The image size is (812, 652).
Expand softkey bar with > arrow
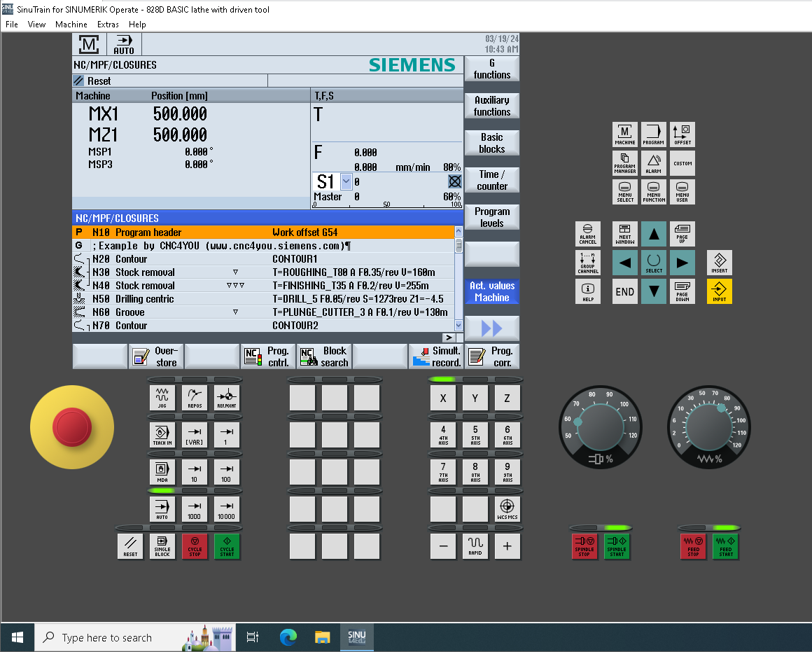click(x=449, y=338)
